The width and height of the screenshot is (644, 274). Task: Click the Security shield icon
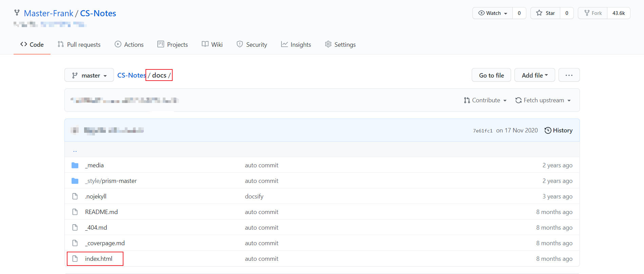[x=240, y=44]
